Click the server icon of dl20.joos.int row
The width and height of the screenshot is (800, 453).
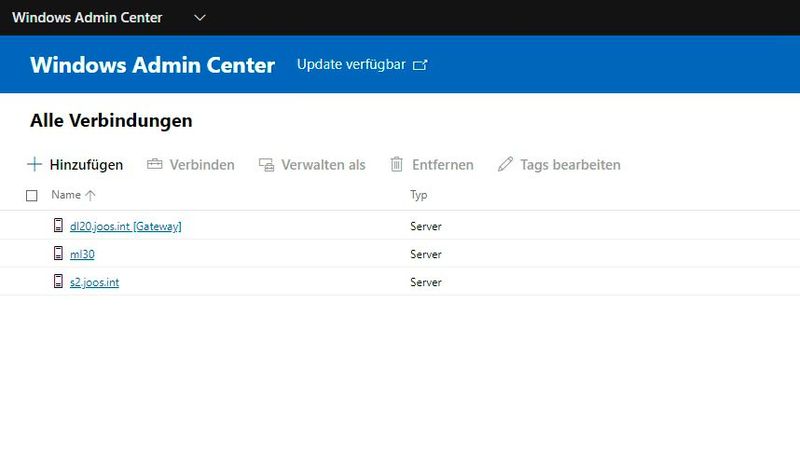[59, 225]
